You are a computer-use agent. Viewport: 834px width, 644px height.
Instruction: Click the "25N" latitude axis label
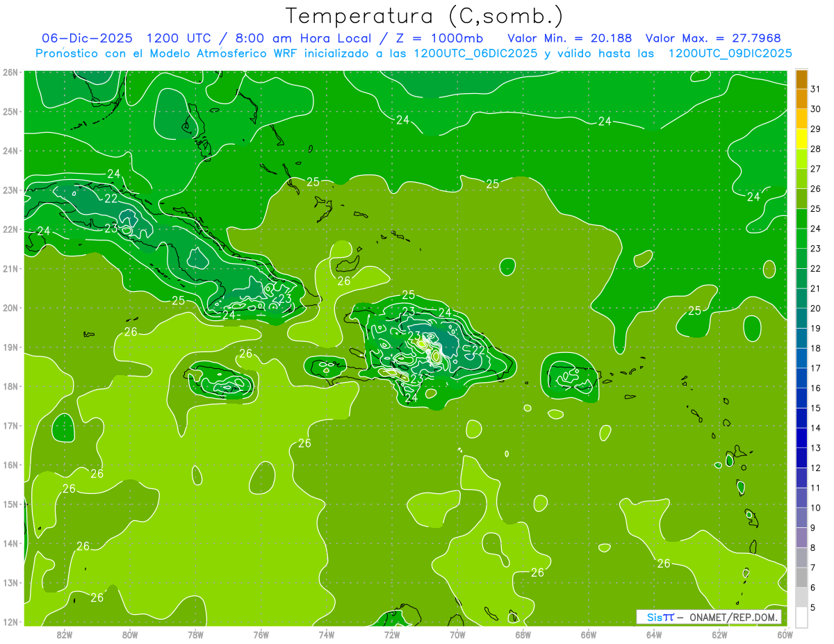coord(10,111)
